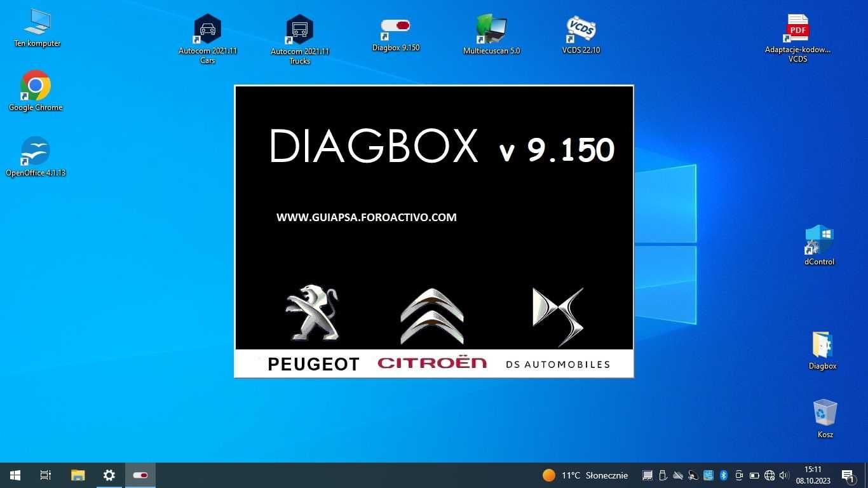Screen dimensions: 868x488
Task: Select the dControl desktop shortcut
Action: 819,245
